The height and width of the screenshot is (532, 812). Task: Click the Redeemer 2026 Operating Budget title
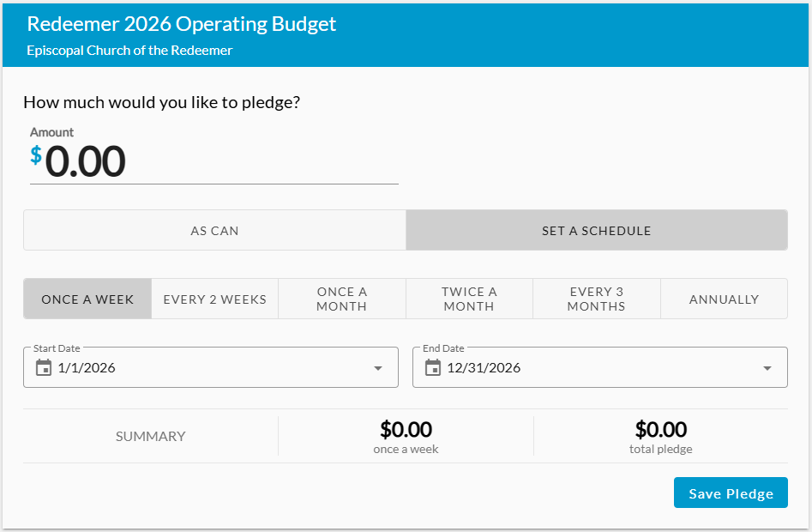coord(182,24)
